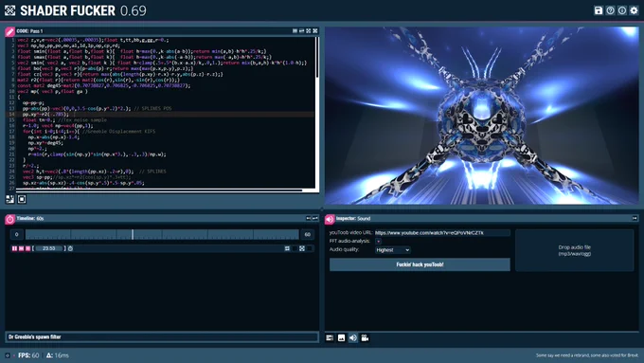Click the timeline start value 0 field
The width and height of the screenshot is (644, 363).
click(x=17, y=234)
